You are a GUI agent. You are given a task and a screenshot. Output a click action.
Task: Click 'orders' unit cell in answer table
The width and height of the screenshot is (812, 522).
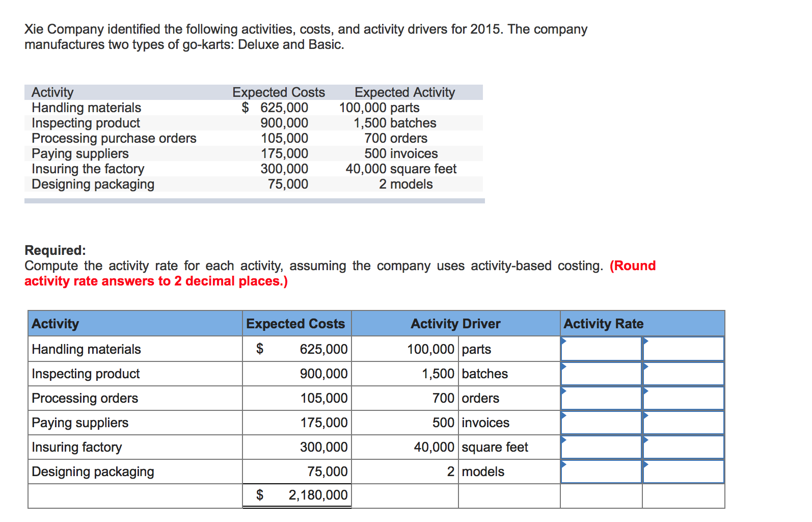[509, 398]
